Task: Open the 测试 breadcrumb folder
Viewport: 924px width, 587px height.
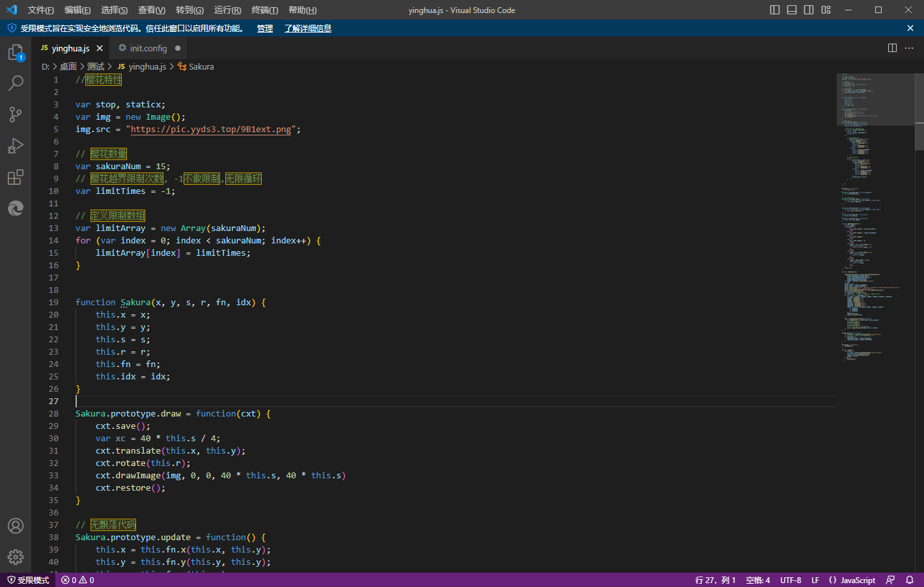Action: point(96,66)
